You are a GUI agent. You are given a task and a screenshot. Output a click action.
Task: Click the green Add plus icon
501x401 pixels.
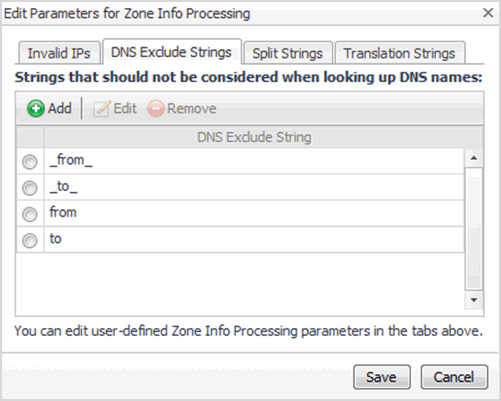(x=35, y=109)
